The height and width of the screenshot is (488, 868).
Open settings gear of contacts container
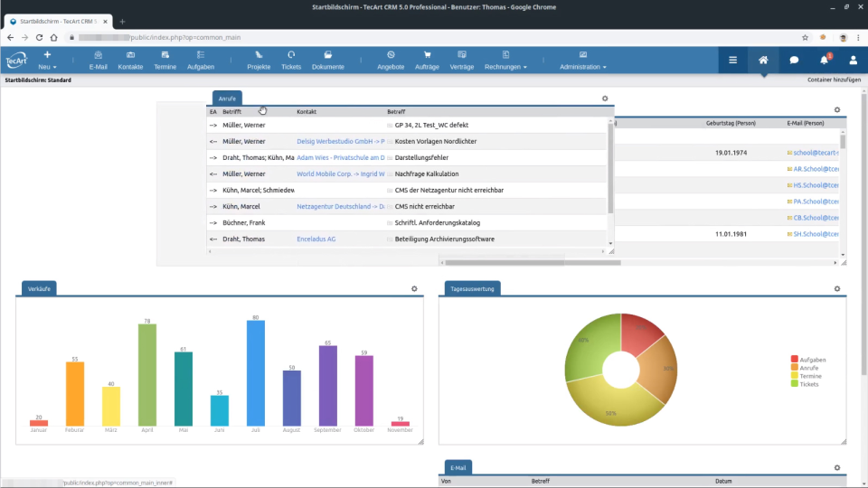pyautogui.click(x=837, y=110)
